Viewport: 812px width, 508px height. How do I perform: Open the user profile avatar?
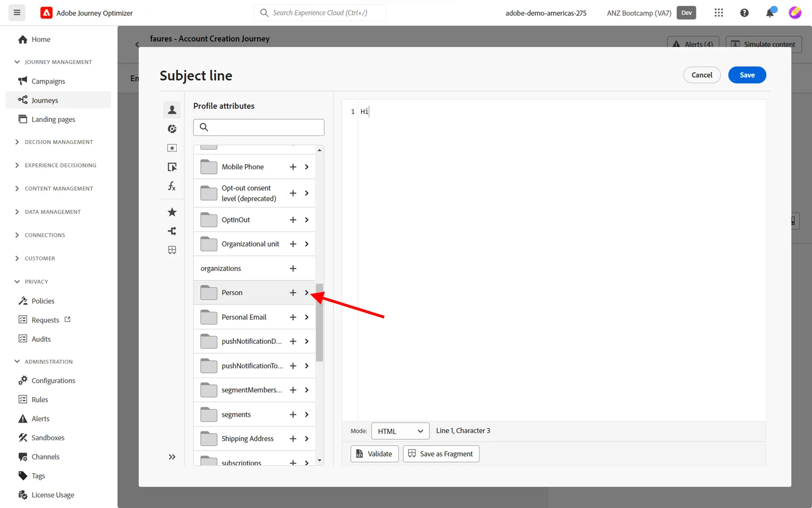pyautogui.click(x=795, y=13)
